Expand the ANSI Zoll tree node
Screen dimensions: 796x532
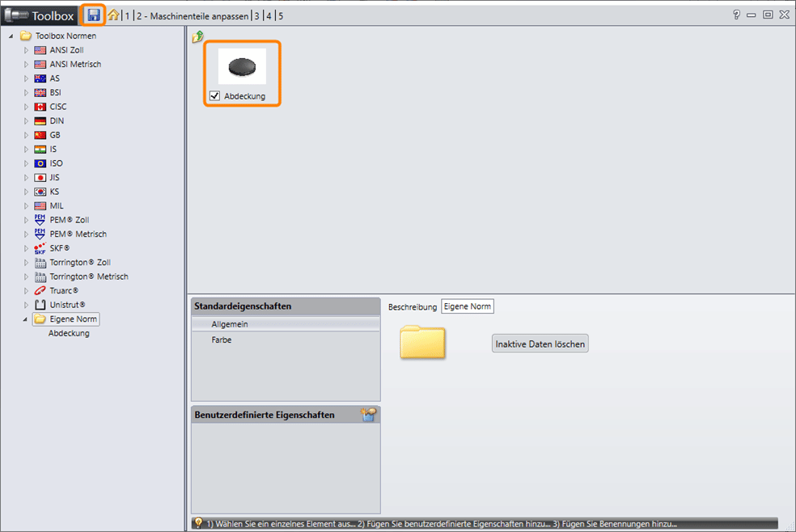[25, 49]
